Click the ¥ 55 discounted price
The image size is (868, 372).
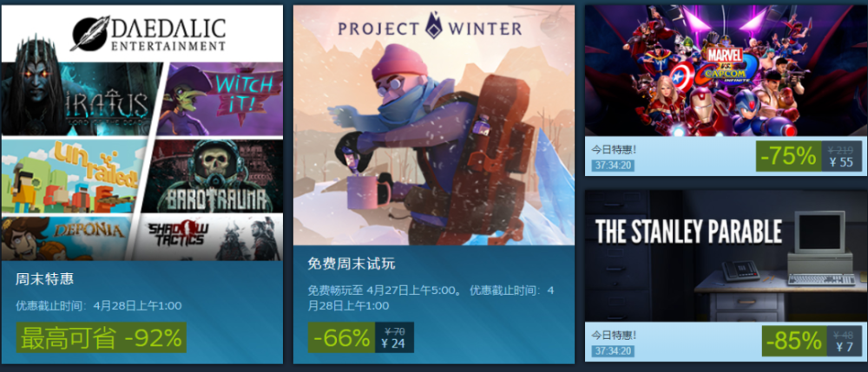point(841,162)
